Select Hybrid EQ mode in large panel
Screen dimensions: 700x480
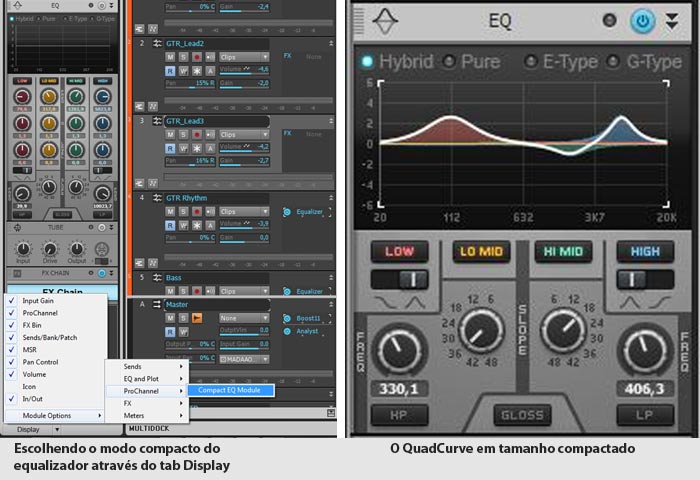click(x=367, y=62)
